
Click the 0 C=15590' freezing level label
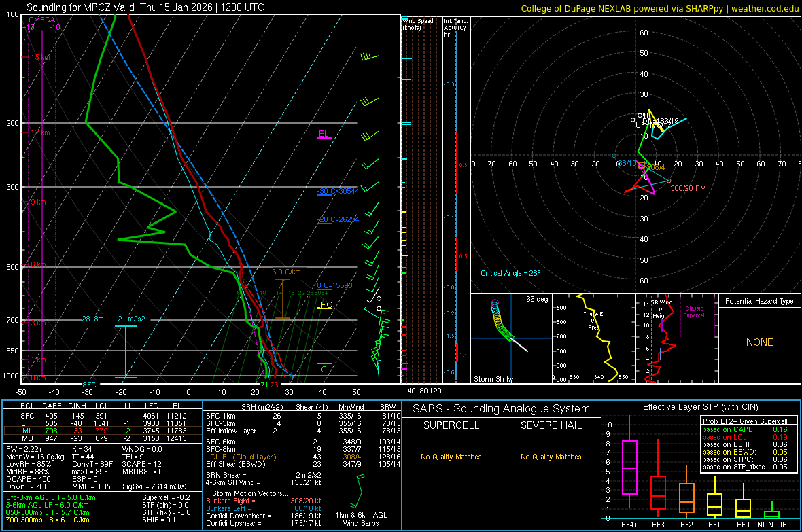point(335,286)
